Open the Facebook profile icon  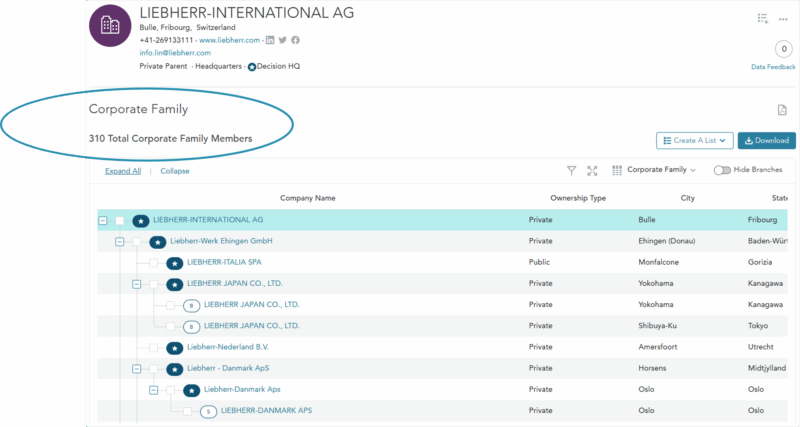tap(295, 40)
